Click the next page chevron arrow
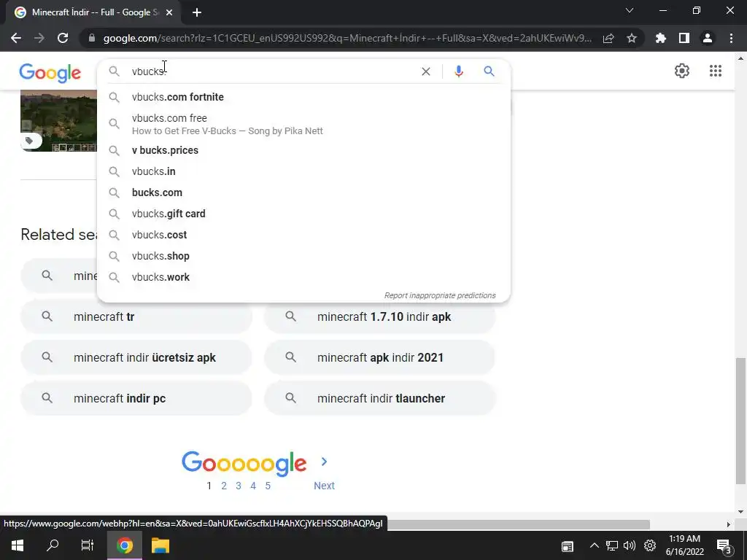Image resolution: width=747 pixels, height=560 pixels. tap(324, 462)
